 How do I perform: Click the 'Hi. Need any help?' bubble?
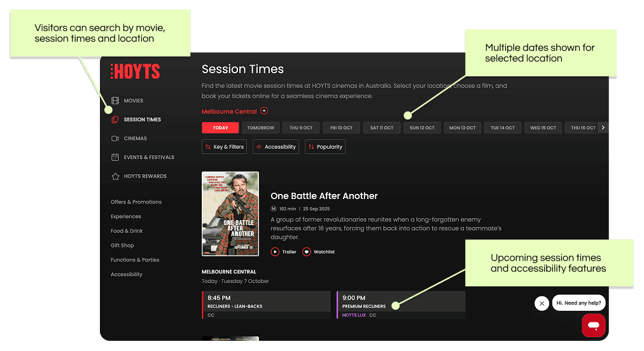click(578, 303)
